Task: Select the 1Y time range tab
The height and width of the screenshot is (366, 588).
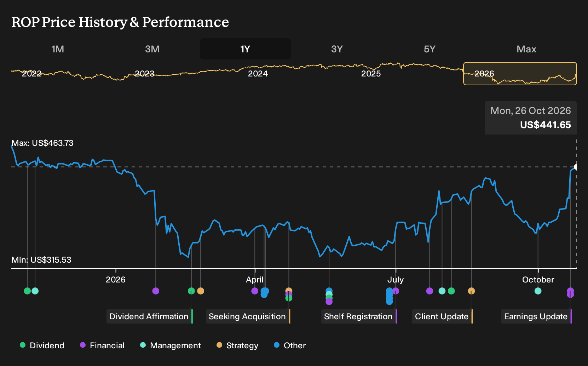Action: pyautogui.click(x=245, y=49)
